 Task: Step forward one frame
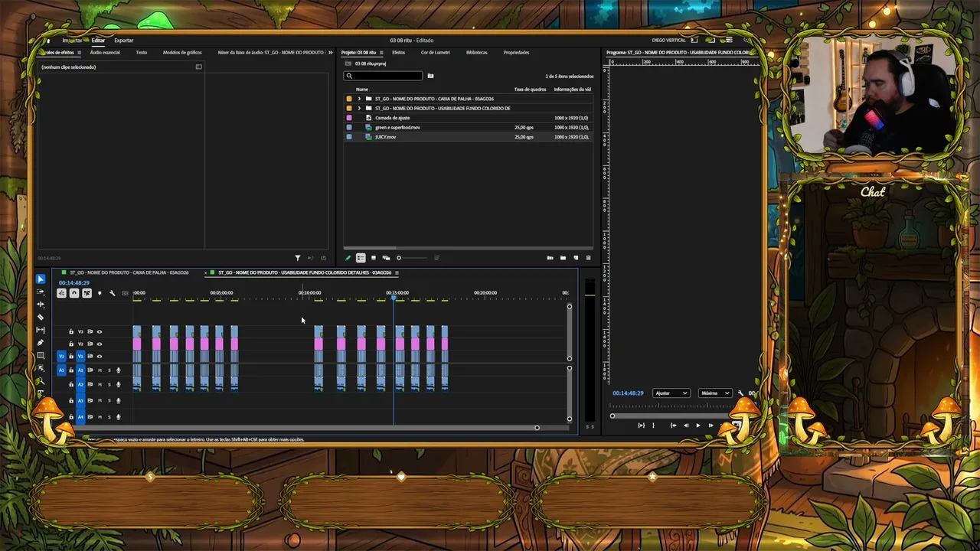click(710, 425)
